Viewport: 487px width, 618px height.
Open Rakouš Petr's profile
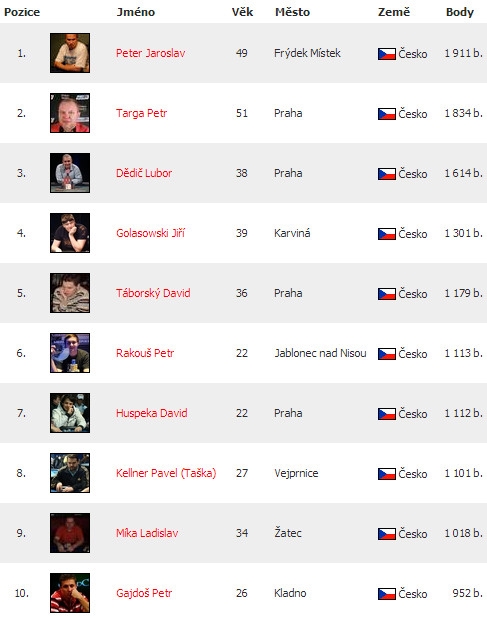pyautogui.click(x=145, y=353)
